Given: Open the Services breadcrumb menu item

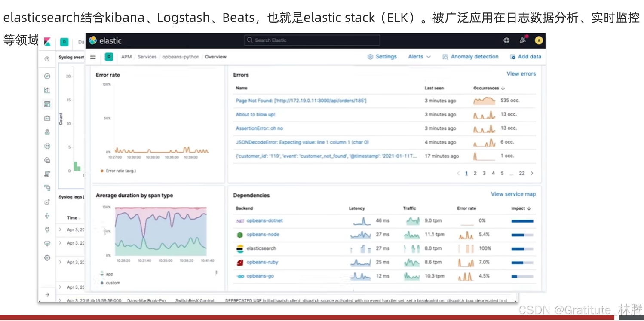Looking at the screenshot, I should click(x=147, y=56).
